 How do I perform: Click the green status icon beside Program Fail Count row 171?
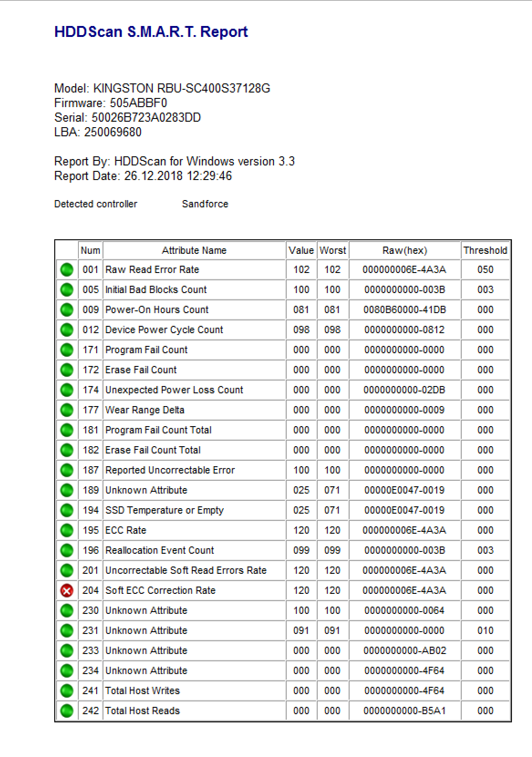pyautogui.click(x=67, y=350)
